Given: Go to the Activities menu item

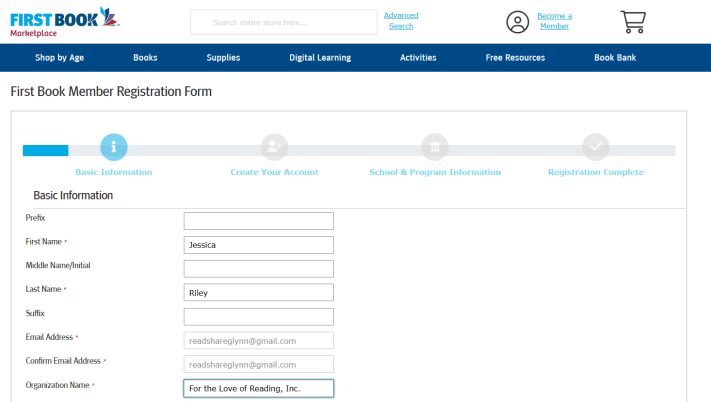Looking at the screenshot, I should [418, 58].
